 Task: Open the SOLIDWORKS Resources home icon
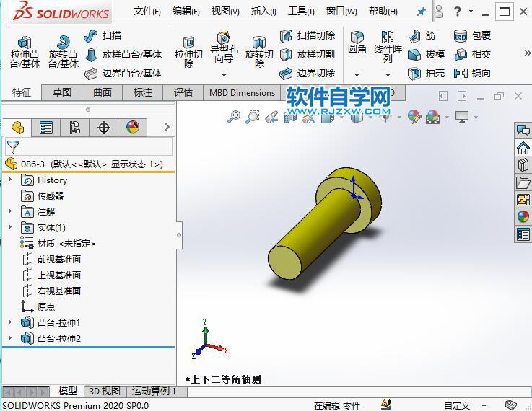pos(523,148)
